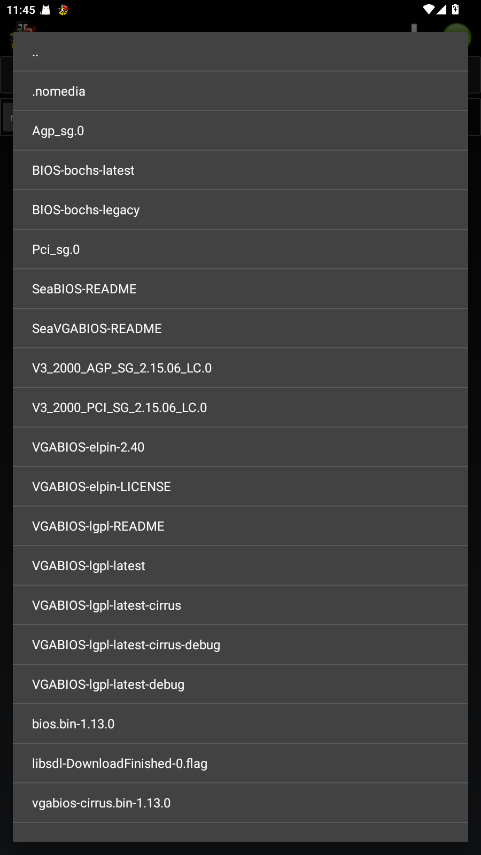Pick the BIOS-bochs-legacy file
Image resolution: width=481 pixels, height=855 pixels.
coord(240,210)
